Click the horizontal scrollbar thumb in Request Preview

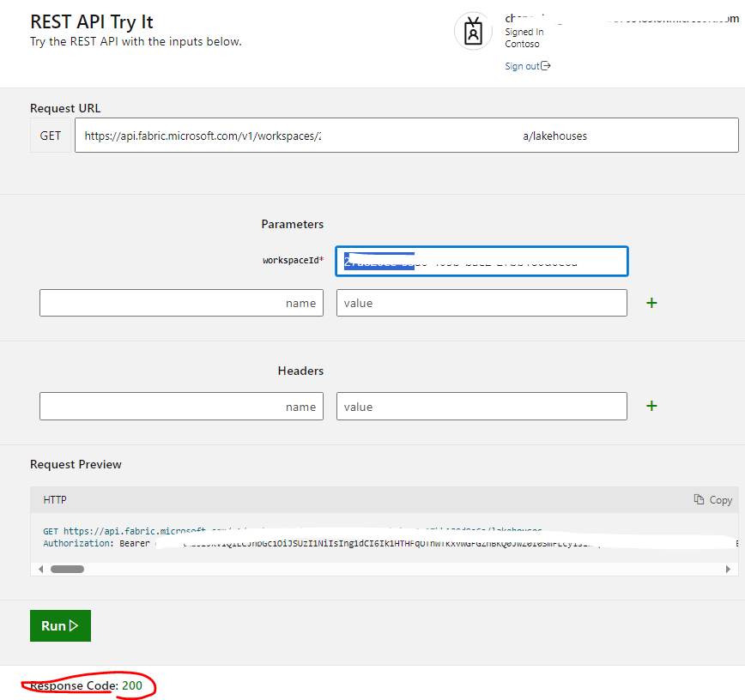(x=68, y=569)
